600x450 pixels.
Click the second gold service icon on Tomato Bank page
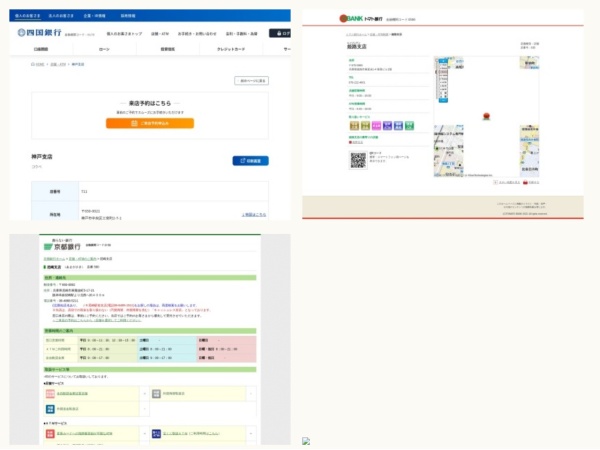(365, 126)
